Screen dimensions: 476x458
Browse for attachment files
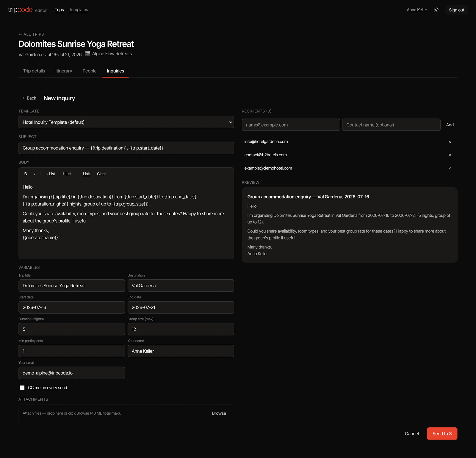click(x=219, y=413)
